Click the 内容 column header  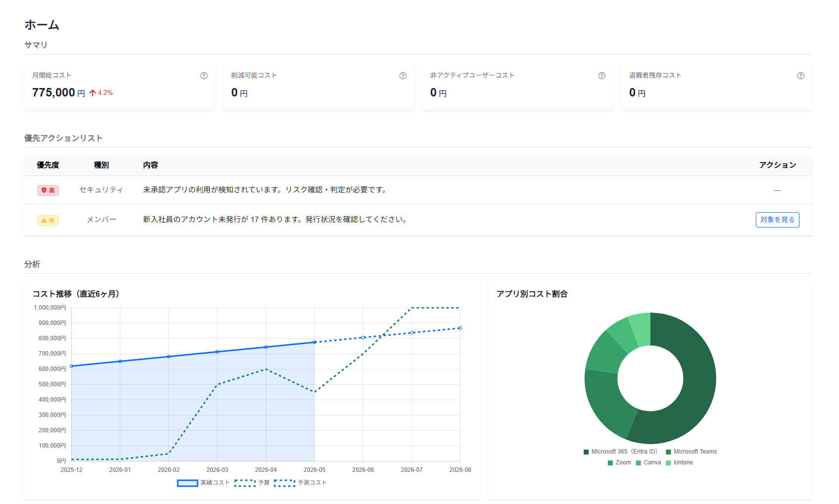pos(150,165)
